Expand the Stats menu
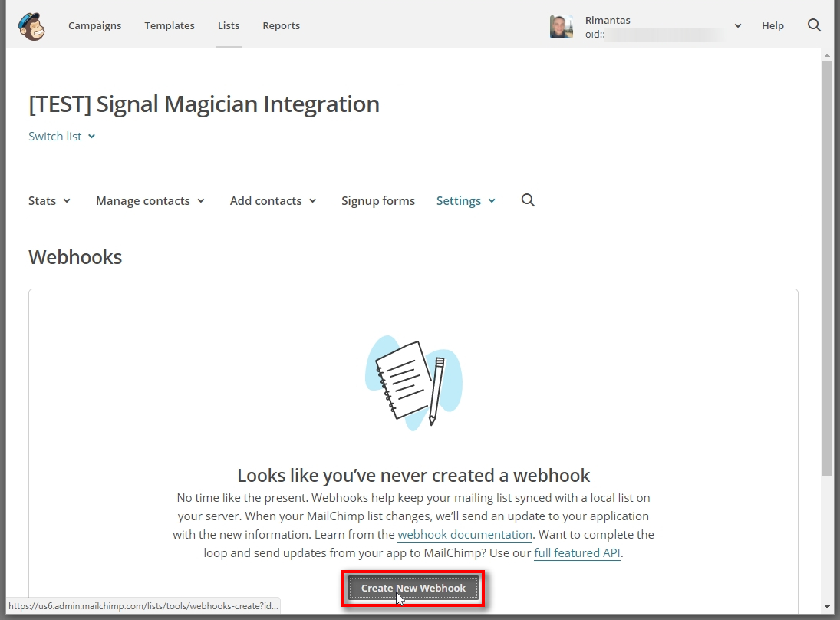Viewport: 840px width, 620px height. tap(49, 201)
